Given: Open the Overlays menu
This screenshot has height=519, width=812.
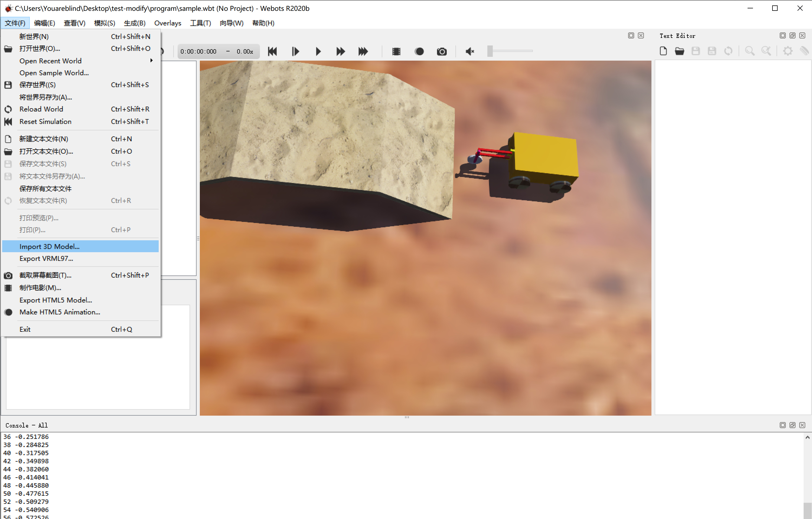Looking at the screenshot, I should point(168,23).
